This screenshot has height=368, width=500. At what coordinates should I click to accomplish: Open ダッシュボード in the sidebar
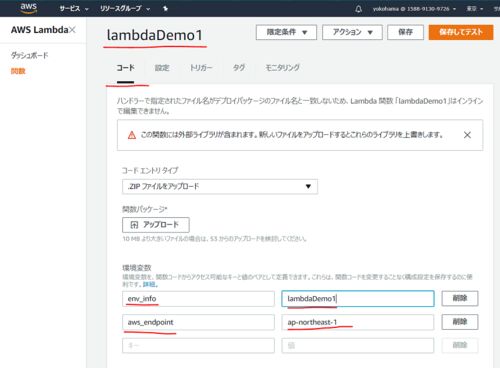pos(29,55)
